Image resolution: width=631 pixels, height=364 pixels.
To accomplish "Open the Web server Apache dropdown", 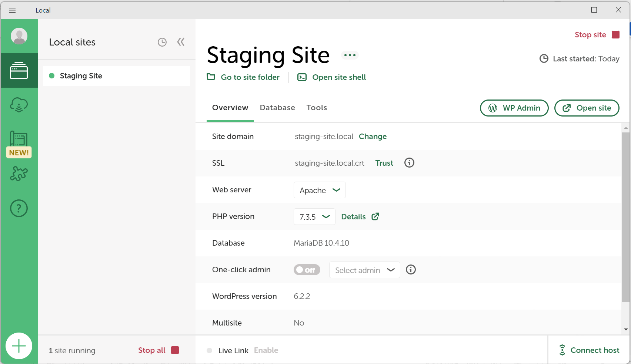I will pyautogui.click(x=320, y=190).
